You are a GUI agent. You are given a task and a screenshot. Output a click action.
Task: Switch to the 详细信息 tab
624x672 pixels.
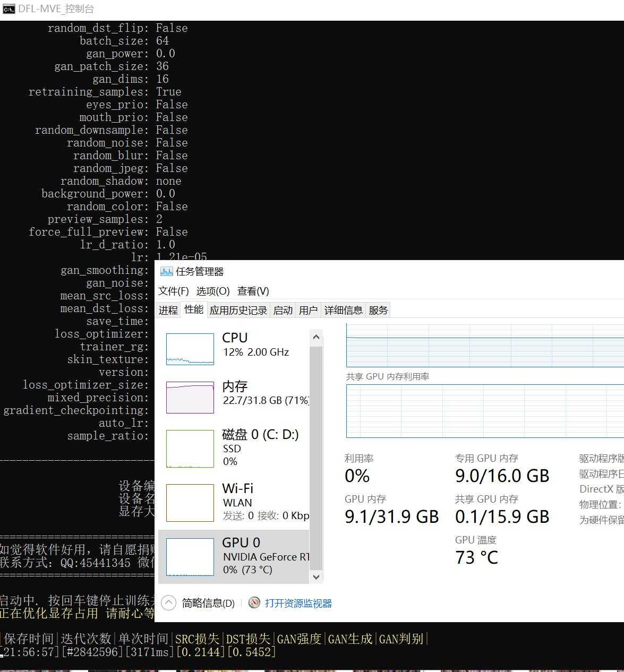click(x=344, y=310)
